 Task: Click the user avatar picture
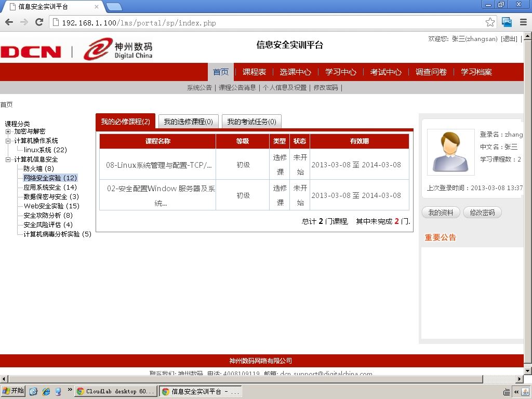tap(450, 152)
